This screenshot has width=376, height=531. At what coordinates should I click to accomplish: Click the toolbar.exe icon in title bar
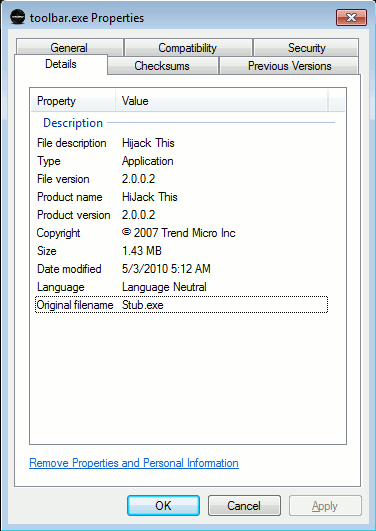[x=17, y=17]
